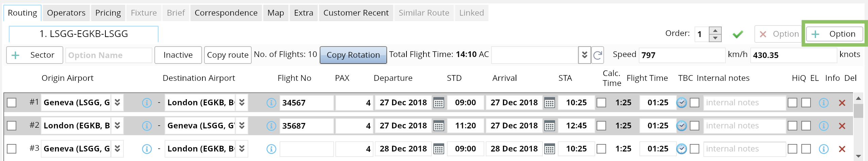Click the green checkmark beside Order

738,34
